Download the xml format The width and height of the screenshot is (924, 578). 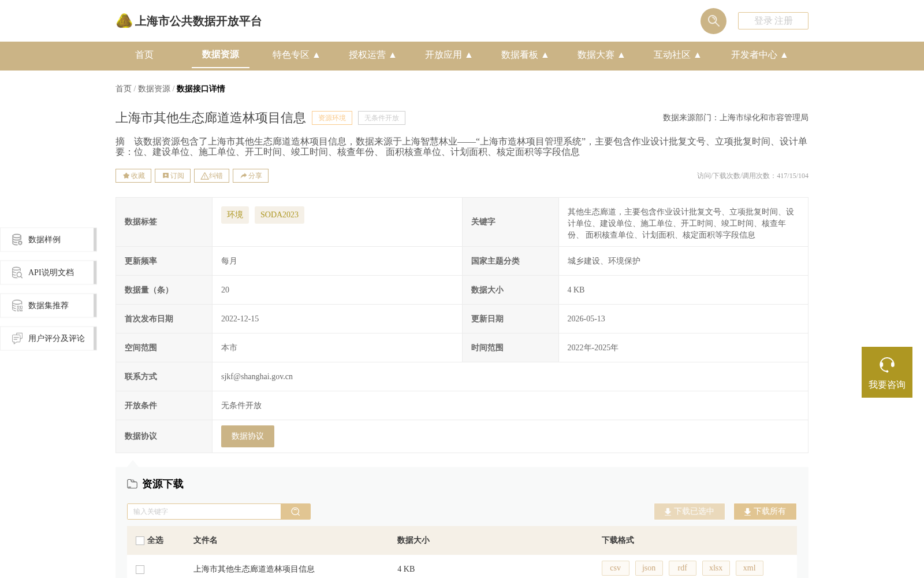coord(750,568)
